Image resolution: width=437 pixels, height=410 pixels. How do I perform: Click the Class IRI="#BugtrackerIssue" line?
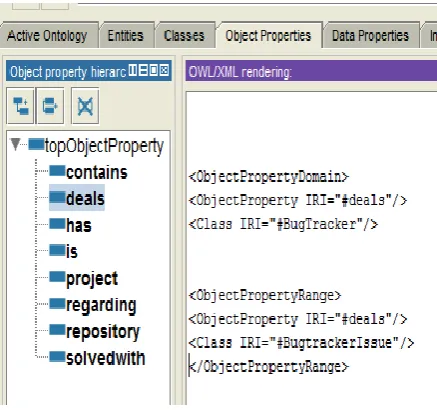click(x=301, y=343)
